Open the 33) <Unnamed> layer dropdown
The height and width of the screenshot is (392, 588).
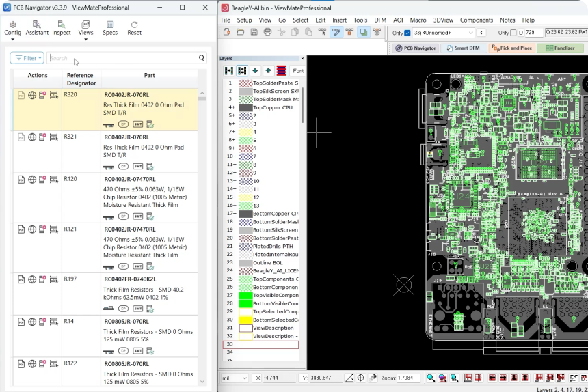(443, 33)
